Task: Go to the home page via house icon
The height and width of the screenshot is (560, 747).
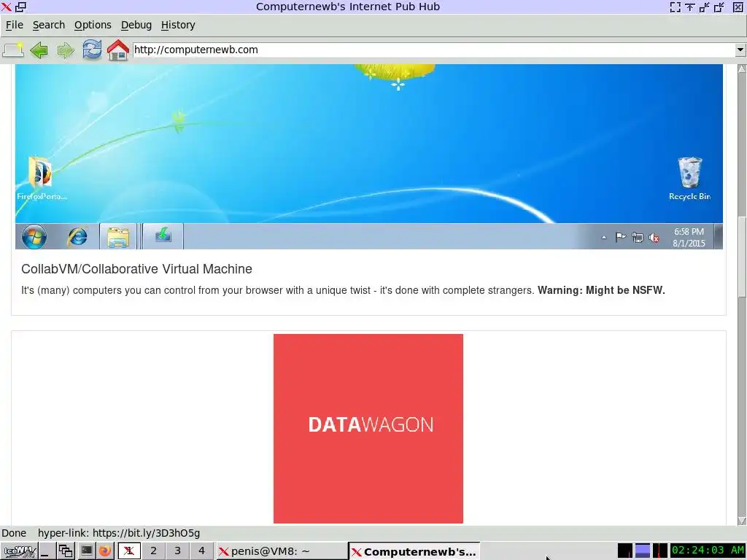Action: (117, 50)
